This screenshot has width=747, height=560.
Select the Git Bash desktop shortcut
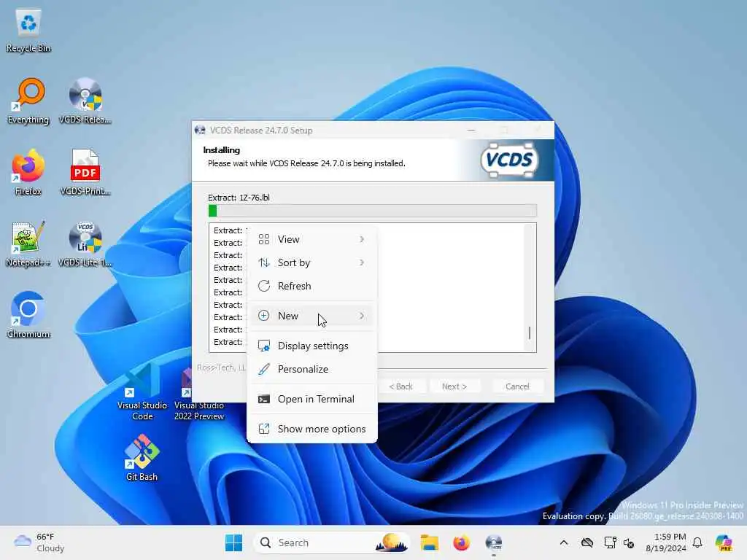(x=142, y=458)
